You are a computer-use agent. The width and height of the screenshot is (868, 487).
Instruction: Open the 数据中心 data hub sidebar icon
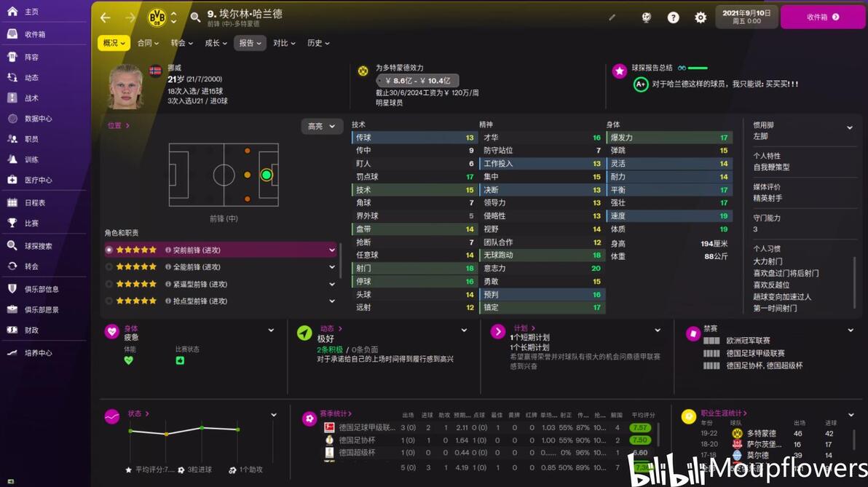(12, 119)
